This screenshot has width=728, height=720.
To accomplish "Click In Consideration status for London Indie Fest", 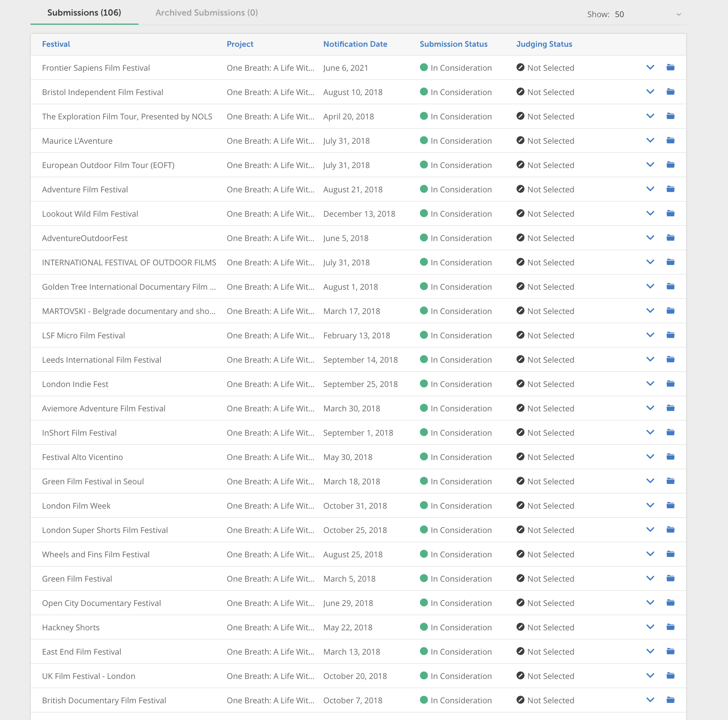I will (456, 384).
